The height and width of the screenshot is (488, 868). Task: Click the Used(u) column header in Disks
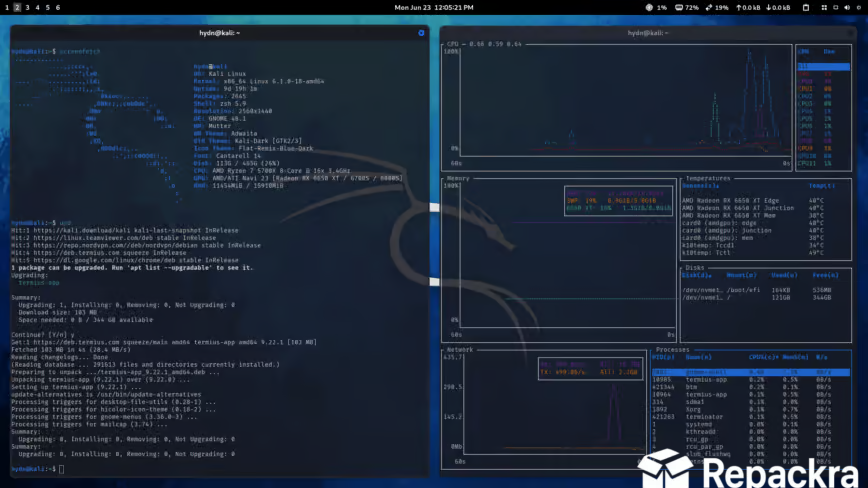coord(784,276)
